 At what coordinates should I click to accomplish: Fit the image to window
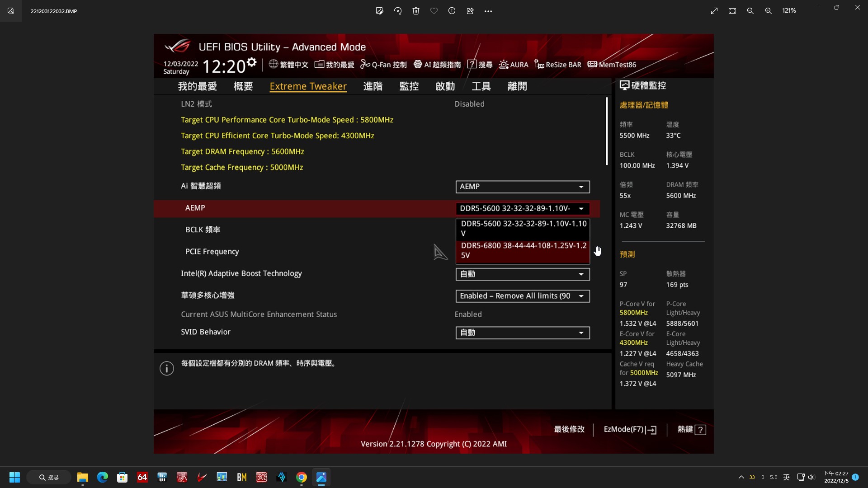pos(732,11)
